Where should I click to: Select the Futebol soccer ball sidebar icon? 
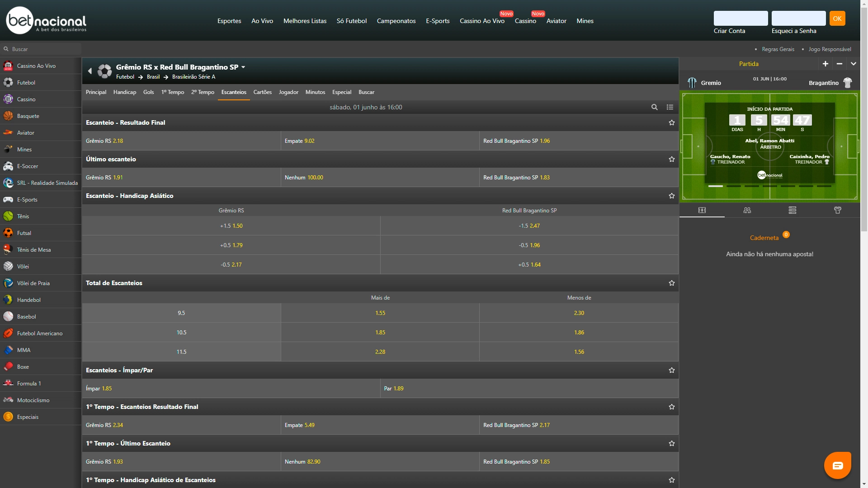click(x=8, y=83)
